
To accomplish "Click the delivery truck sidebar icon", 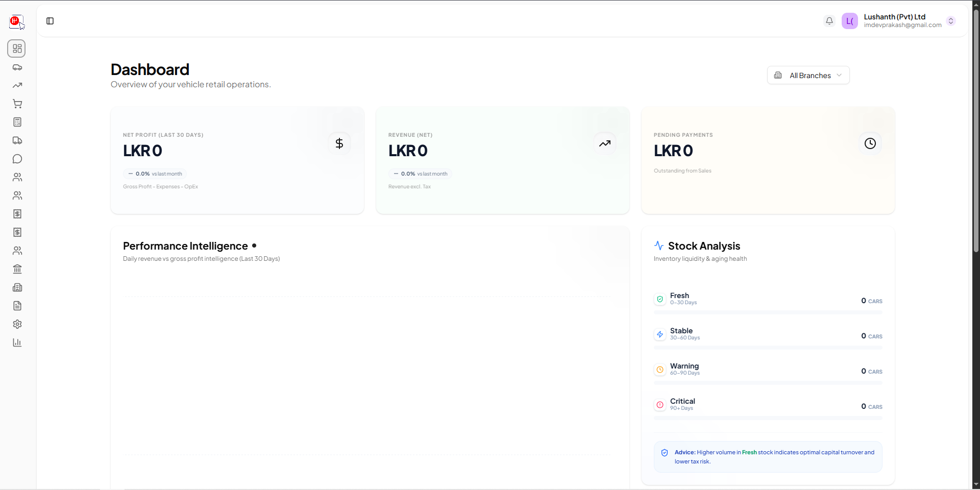I will (17, 140).
